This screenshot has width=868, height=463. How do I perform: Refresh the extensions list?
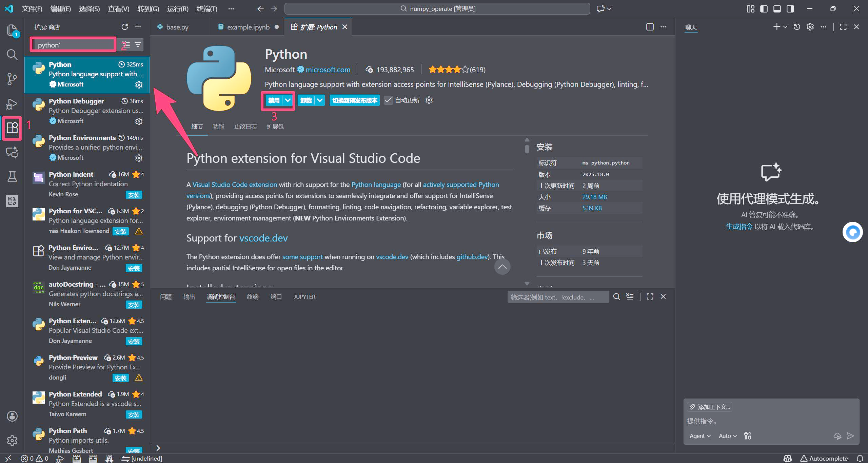pos(125,27)
